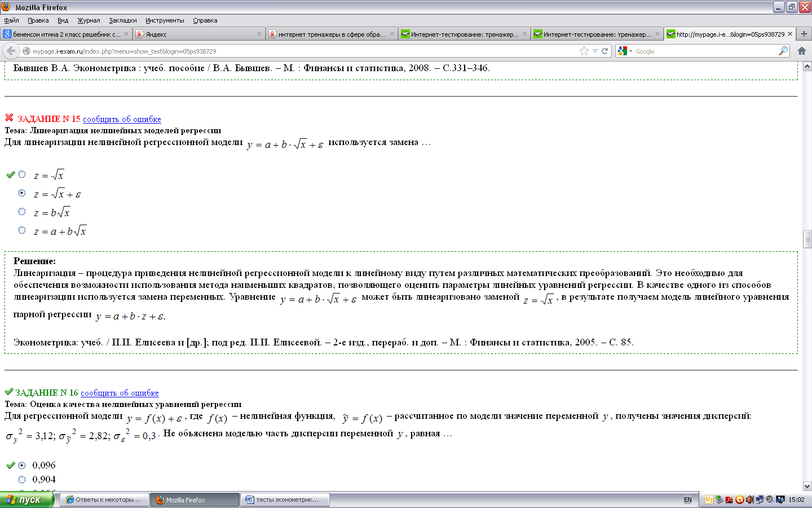This screenshot has width=812, height=508.
Task: Switch to 'бененсон итина 2 класс решебник' tab
Action: coord(67,34)
